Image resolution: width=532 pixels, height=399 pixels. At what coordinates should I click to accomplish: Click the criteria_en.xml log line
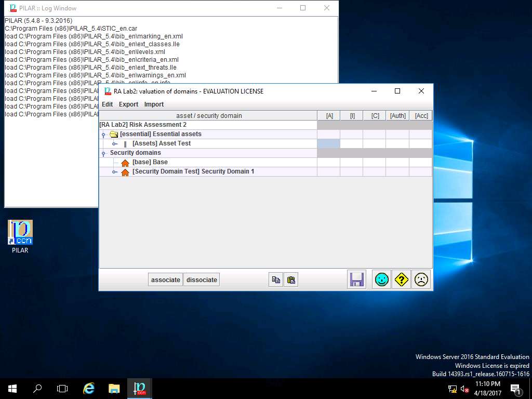tap(91, 60)
